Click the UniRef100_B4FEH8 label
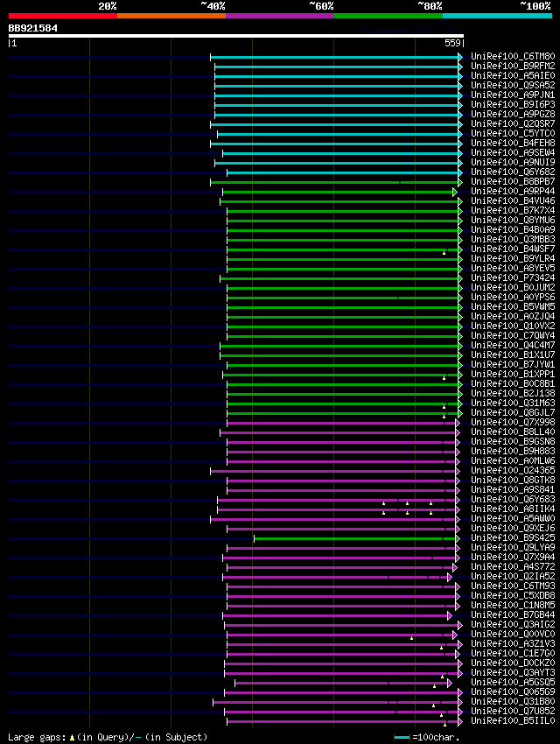Viewport: 560px width, 744px height. [513, 143]
